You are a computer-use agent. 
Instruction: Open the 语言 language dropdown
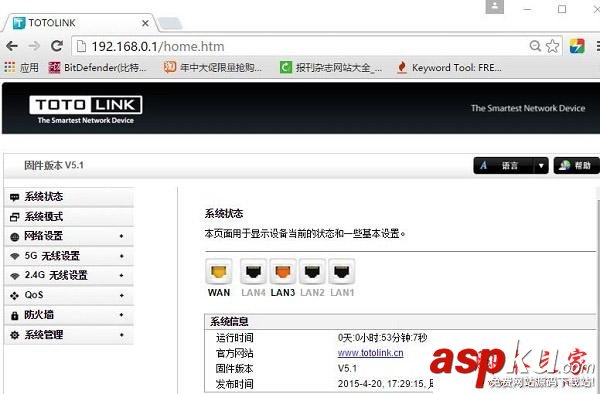(510, 166)
